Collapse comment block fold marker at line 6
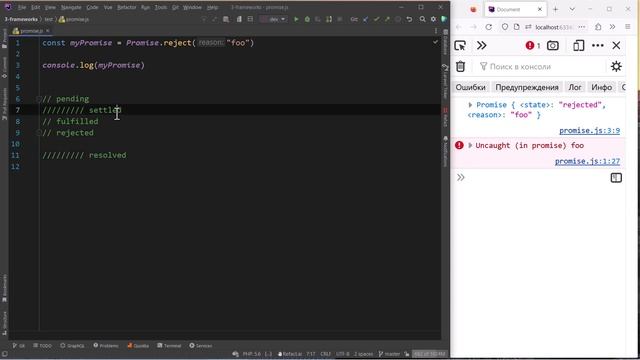This screenshot has height=360, width=640. [38, 99]
